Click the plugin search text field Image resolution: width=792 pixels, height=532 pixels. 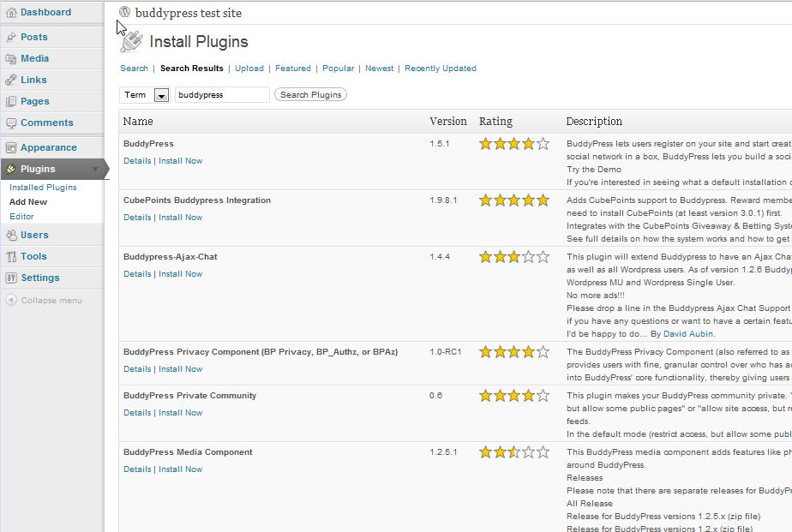222,95
